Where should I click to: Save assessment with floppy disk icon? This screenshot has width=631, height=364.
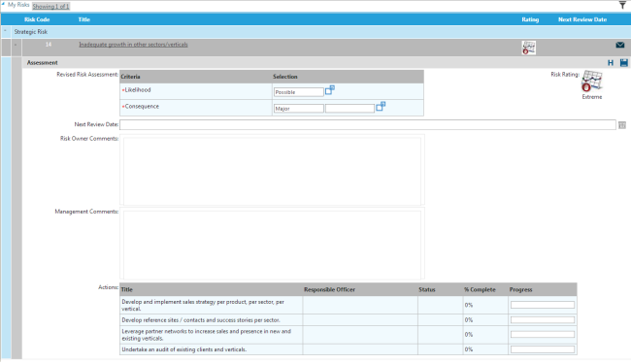click(624, 63)
